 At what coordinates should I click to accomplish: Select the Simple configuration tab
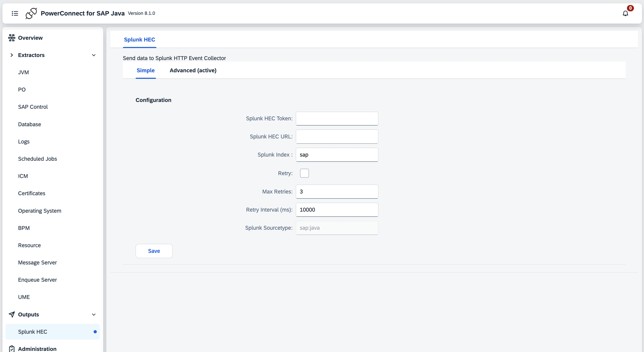145,70
